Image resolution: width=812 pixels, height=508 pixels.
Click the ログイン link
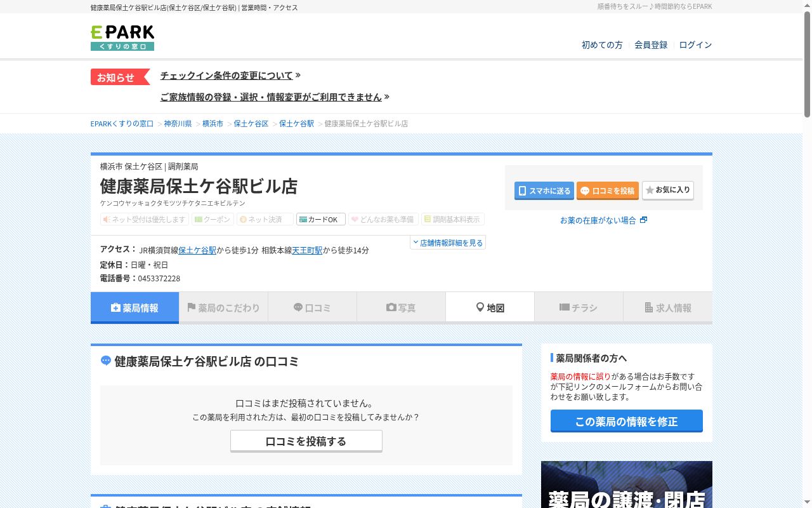tap(695, 45)
